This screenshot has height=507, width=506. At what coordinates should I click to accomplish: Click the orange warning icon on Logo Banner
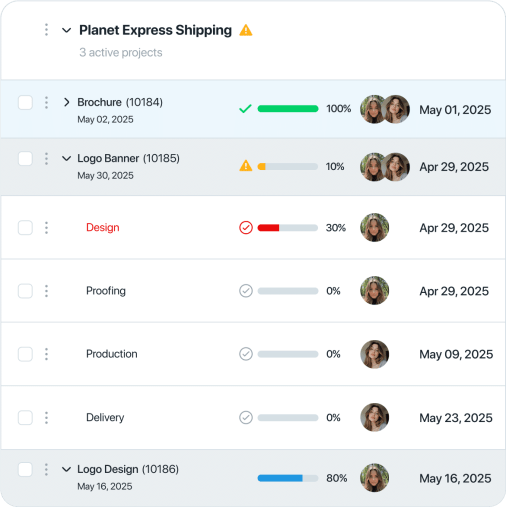[246, 166]
